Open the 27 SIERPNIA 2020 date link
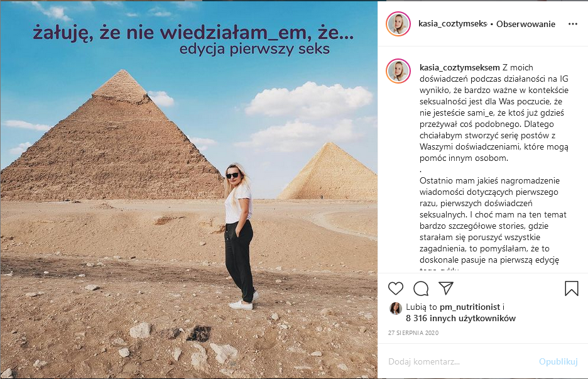 [x=413, y=333]
